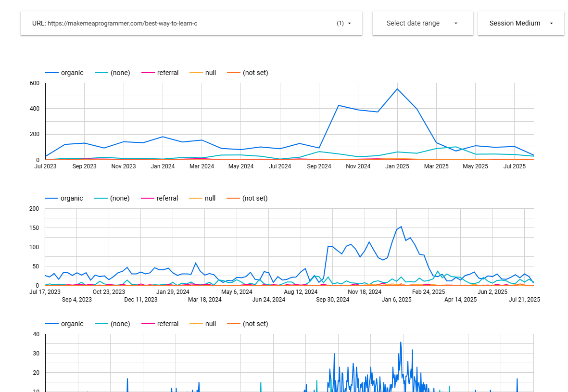The image size is (568, 392).
Task: Select the referral legend label in bottom chart
Action: click(167, 324)
